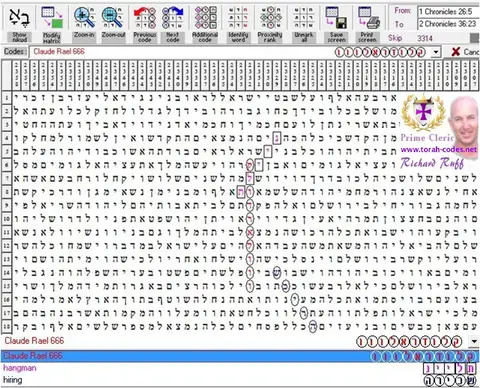Click Claude Rael 666 label below matrix

pos(34,341)
